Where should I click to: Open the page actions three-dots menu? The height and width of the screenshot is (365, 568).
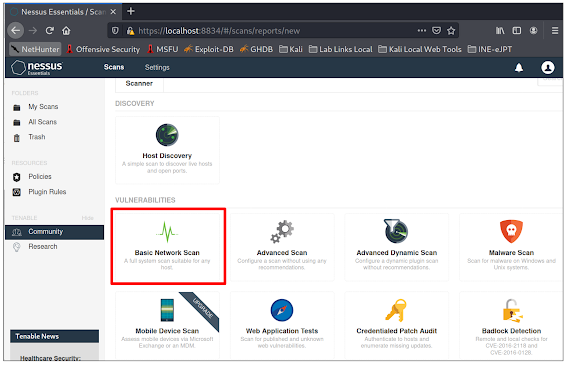(422, 31)
